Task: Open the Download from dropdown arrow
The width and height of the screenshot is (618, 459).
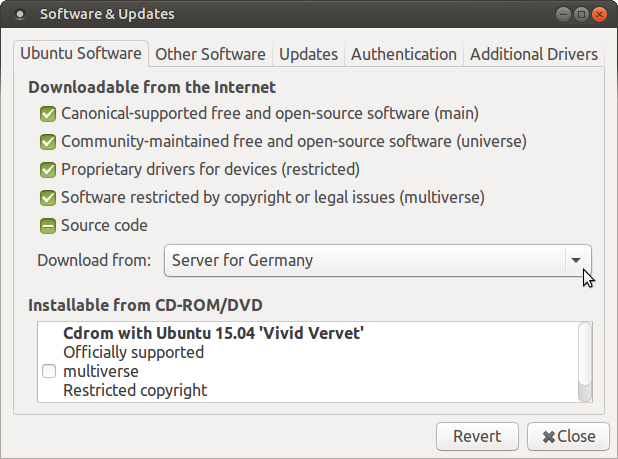Action: point(576,260)
